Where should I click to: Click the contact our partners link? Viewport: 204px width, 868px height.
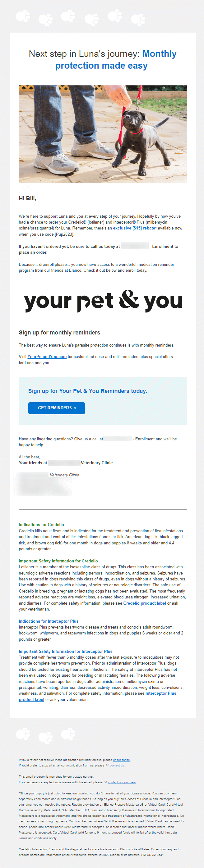tap(122, 782)
